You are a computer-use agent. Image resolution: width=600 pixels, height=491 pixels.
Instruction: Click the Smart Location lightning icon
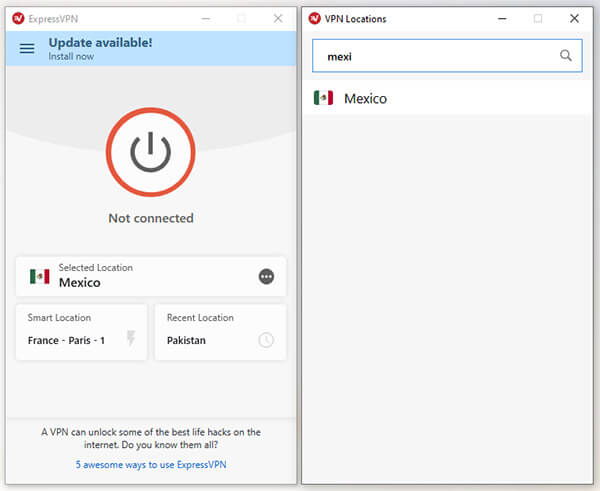click(131, 338)
